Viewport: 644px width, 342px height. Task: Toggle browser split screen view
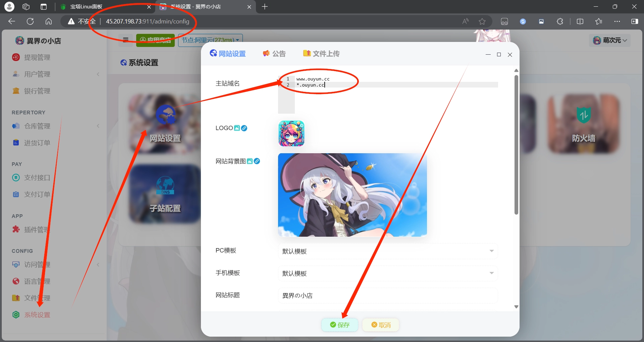[x=580, y=21]
